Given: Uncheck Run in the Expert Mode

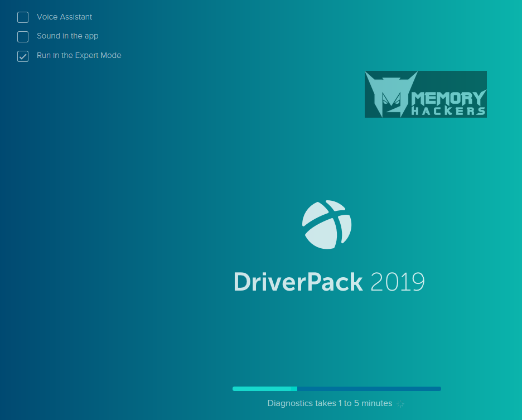Looking at the screenshot, I should [23, 56].
